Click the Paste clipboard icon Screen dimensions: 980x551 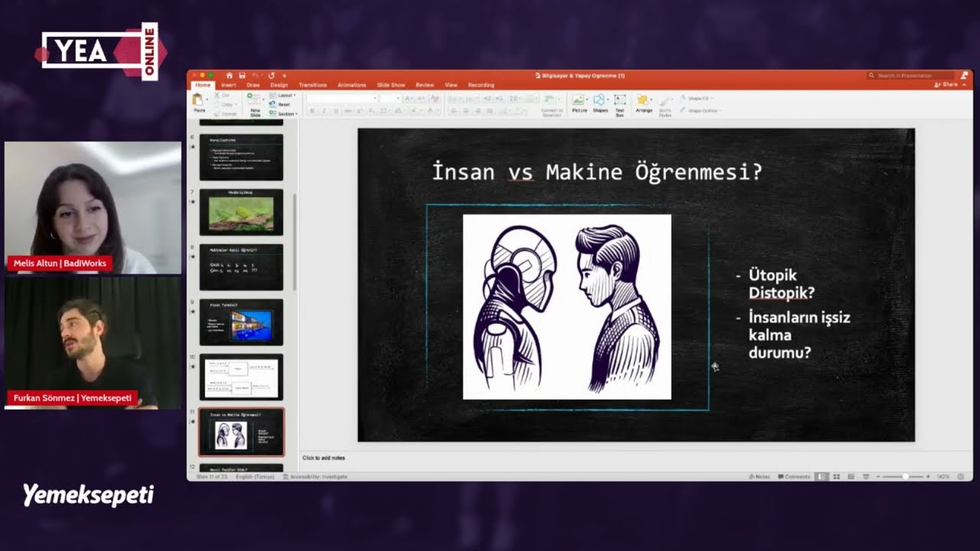click(198, 98)
